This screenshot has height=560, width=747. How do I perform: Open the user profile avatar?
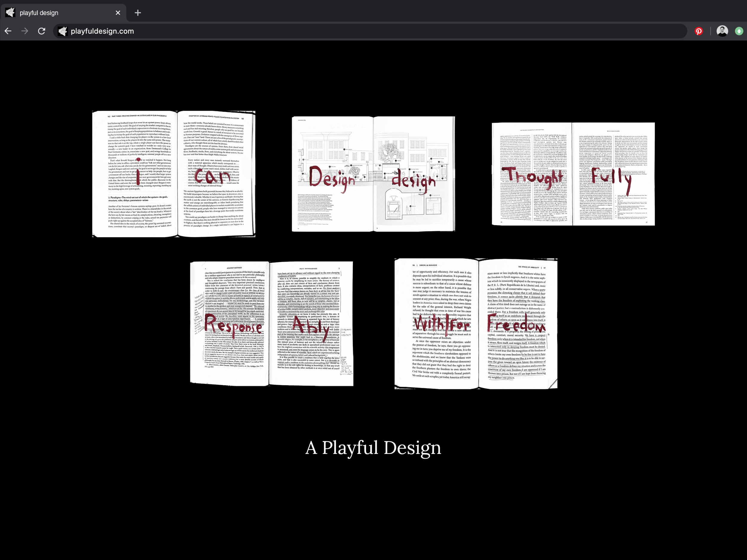722,31
